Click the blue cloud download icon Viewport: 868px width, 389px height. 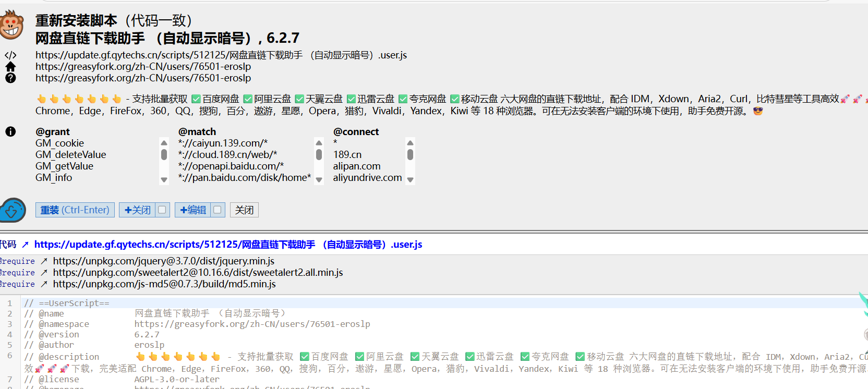click(x=13, y=210)
